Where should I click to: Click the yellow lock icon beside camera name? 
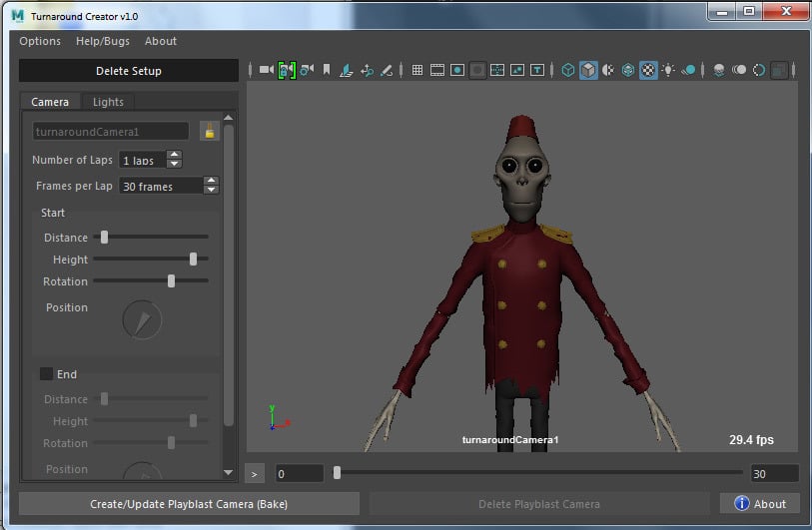pyautogui.click(x=209, y=131)
